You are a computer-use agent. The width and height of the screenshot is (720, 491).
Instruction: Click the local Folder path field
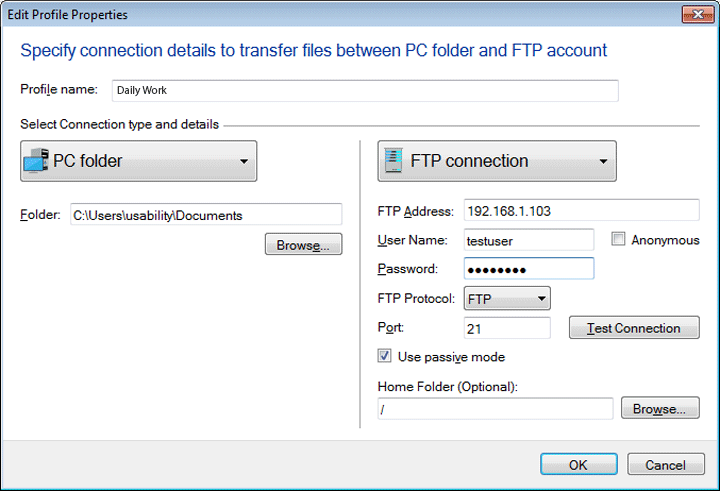(x=205, y=214)
